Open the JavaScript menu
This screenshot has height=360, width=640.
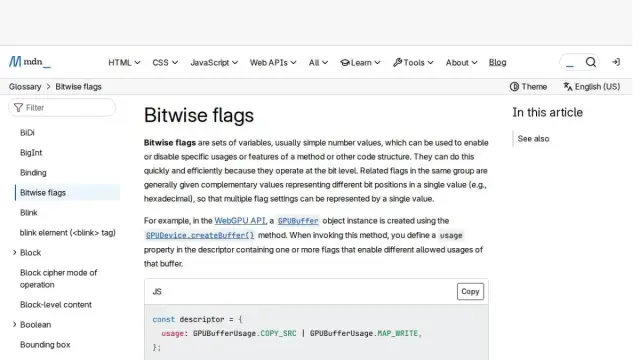click(x=214, y=62)
